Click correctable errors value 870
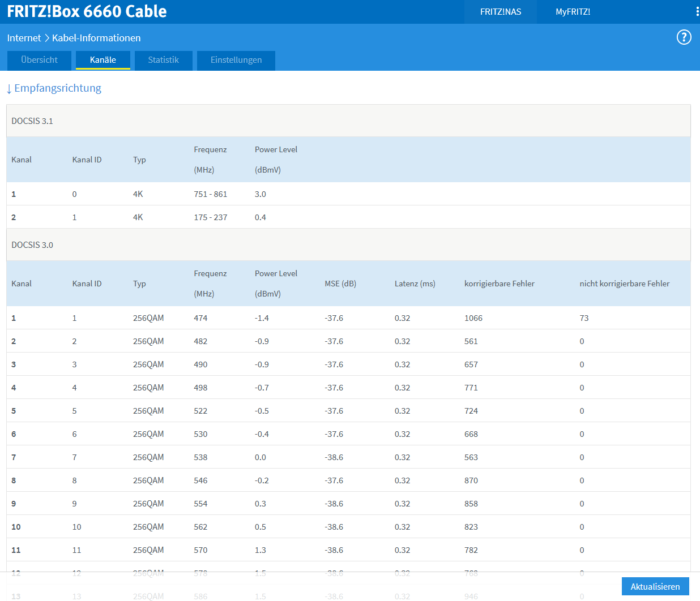700x601 pixels. coord(471,480)
